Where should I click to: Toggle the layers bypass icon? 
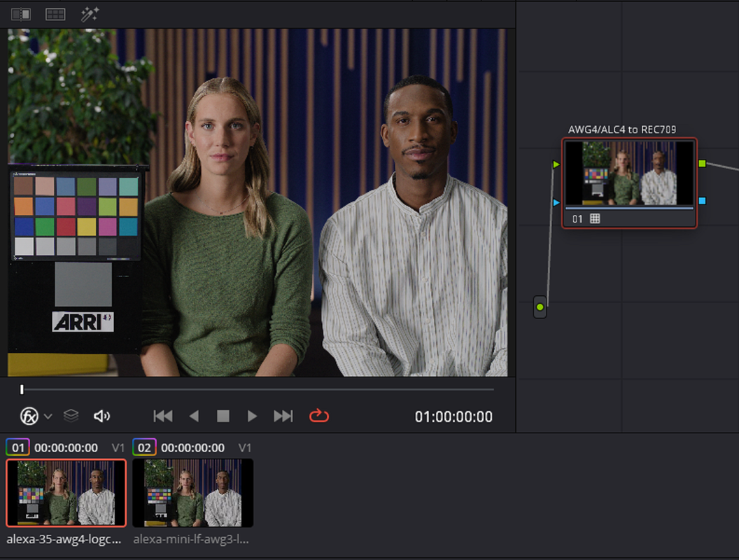coord(71,416)
